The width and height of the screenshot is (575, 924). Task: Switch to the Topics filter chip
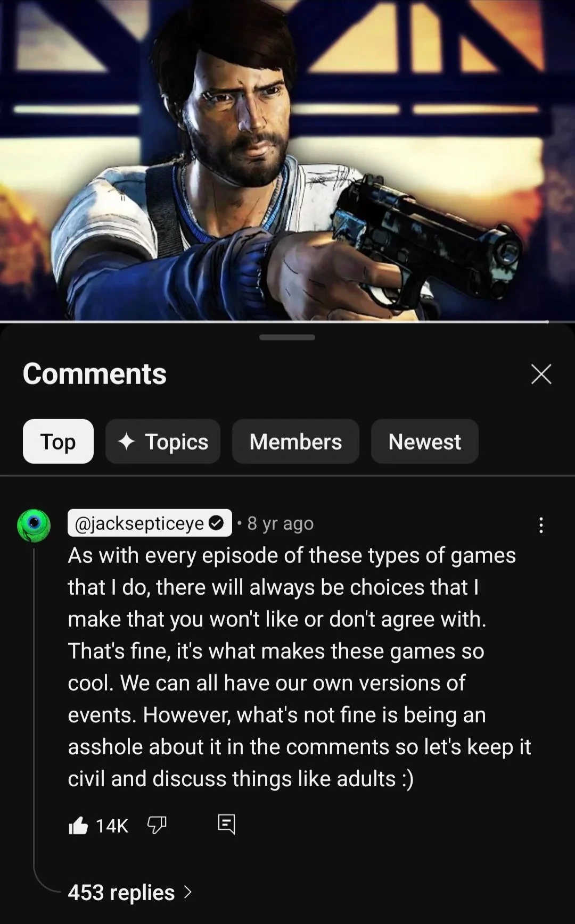(x=163, y=442)
